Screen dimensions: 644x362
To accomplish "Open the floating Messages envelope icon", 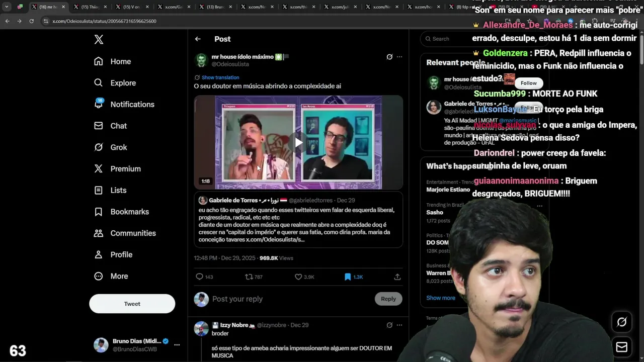I will [622, 347].
